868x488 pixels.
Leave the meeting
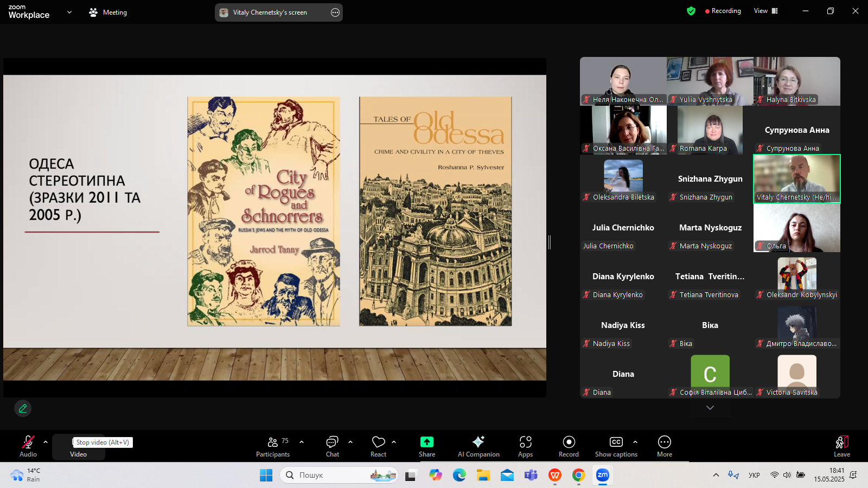tap(841, 446)
